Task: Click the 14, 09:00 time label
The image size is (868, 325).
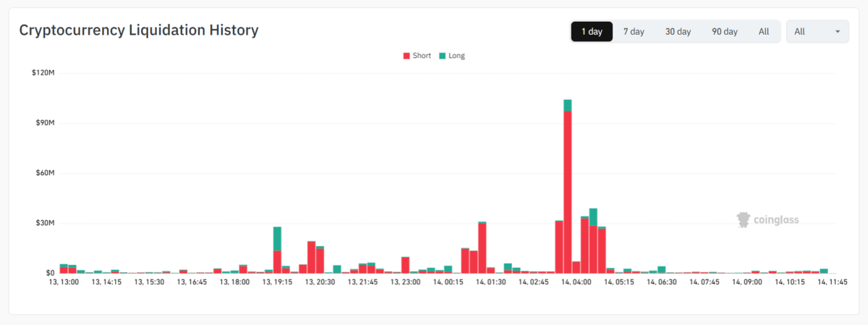Action: tap(747, 283)
